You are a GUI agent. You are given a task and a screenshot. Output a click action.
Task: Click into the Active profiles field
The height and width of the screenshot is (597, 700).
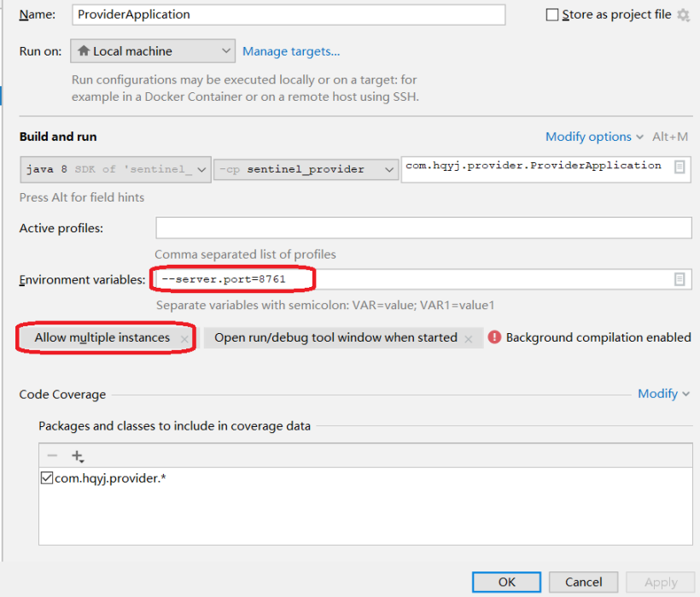click(x=423, y=228)
